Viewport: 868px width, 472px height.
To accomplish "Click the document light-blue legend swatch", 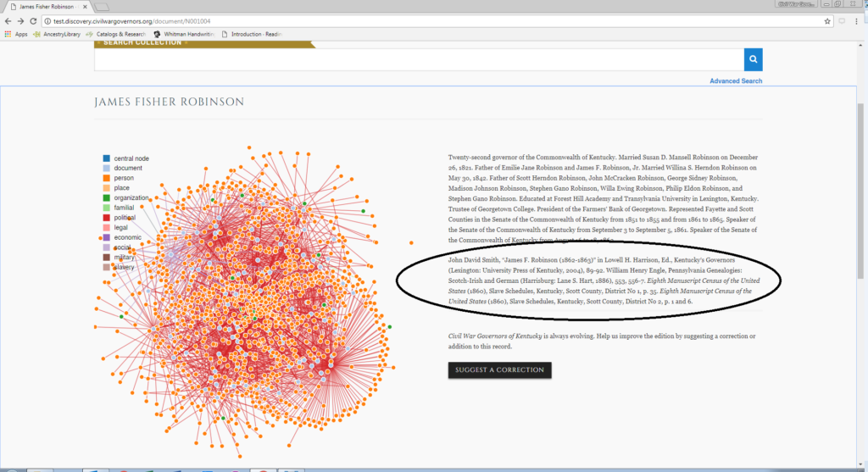I will [106, 169].
